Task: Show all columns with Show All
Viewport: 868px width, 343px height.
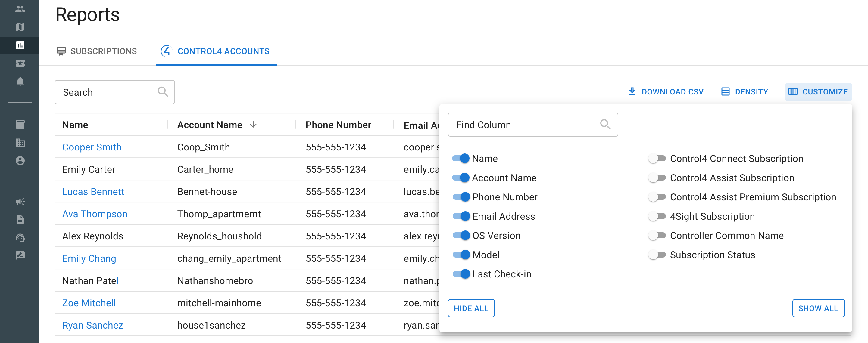Action: 818,308
